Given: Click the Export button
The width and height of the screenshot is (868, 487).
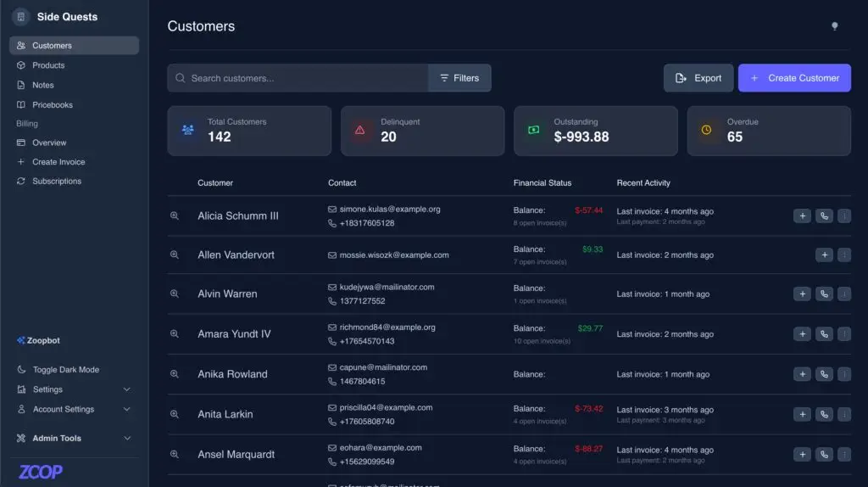Looking at the screenshot, I should pos(698,78).
